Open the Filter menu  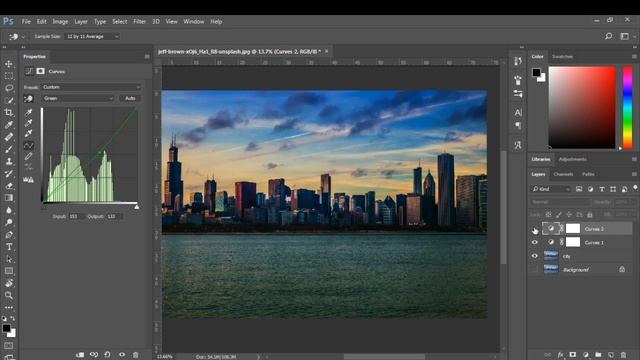tap(139, 22)
